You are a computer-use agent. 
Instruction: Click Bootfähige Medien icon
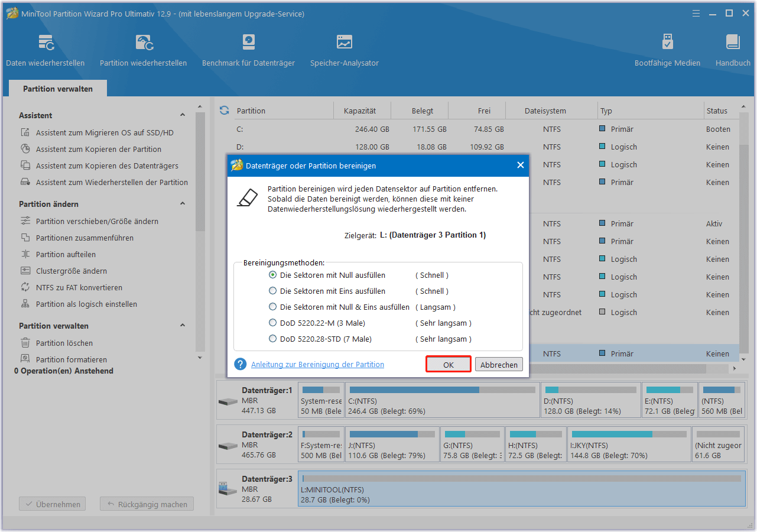pyautogui.click(x=667, y=42)
